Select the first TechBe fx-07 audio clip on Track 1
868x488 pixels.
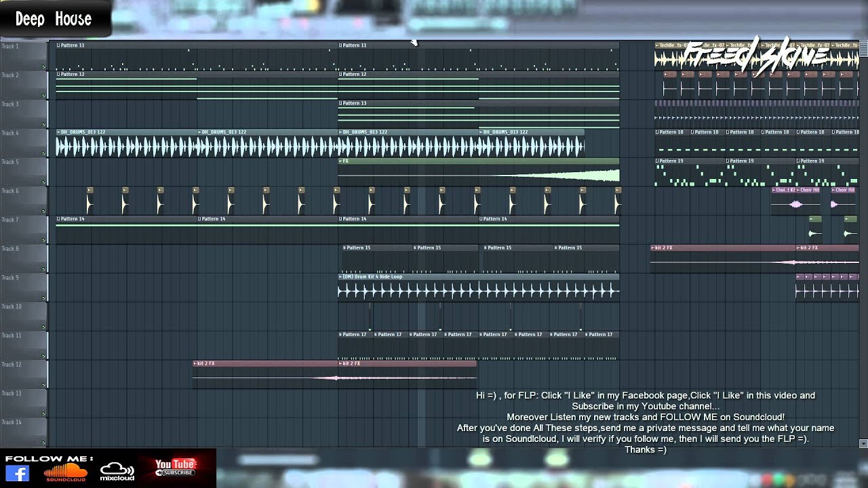coord(671,56)
